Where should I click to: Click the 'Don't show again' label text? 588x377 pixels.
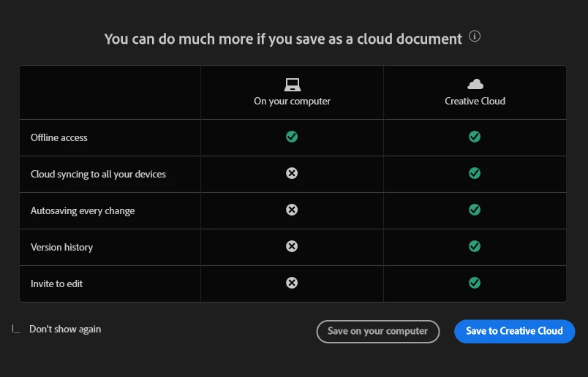65,329
